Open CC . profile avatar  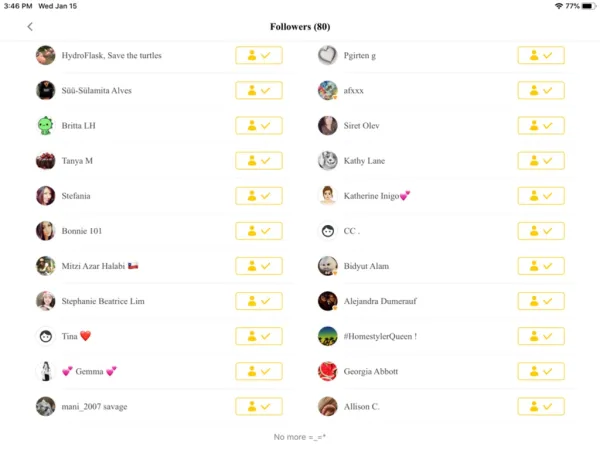(328, 231)
